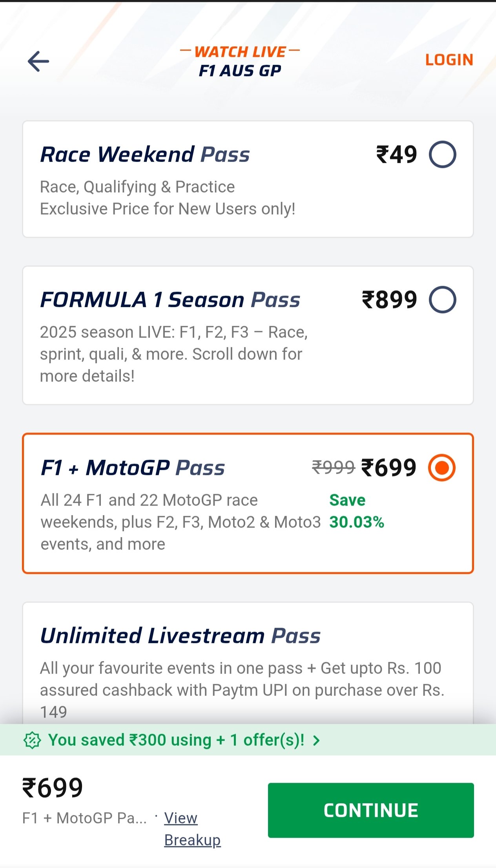Tap the ₹899 season pass price

click(389, 300)
